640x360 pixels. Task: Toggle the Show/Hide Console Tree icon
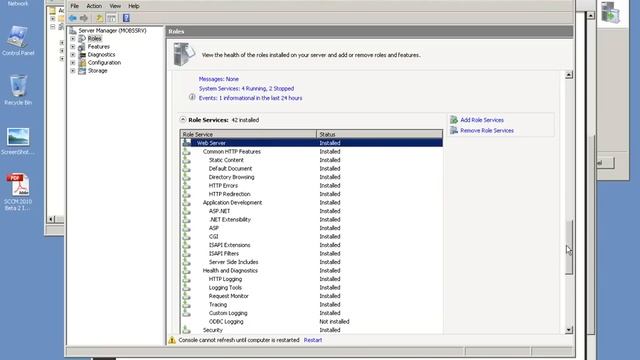[111, 18]
